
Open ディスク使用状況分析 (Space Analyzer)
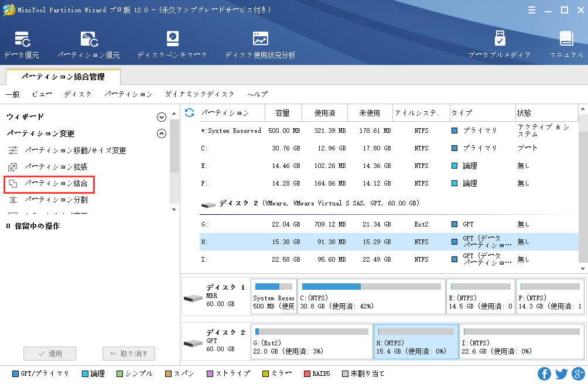(260, 45)
